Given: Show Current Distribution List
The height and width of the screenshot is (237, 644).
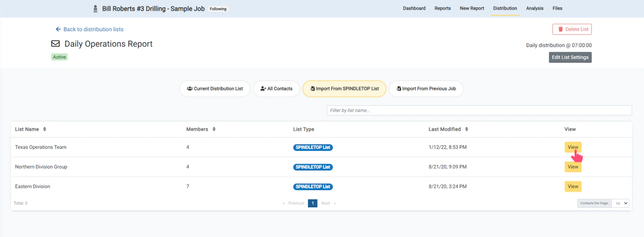Looking at the screenshot, I should (215, 89).
